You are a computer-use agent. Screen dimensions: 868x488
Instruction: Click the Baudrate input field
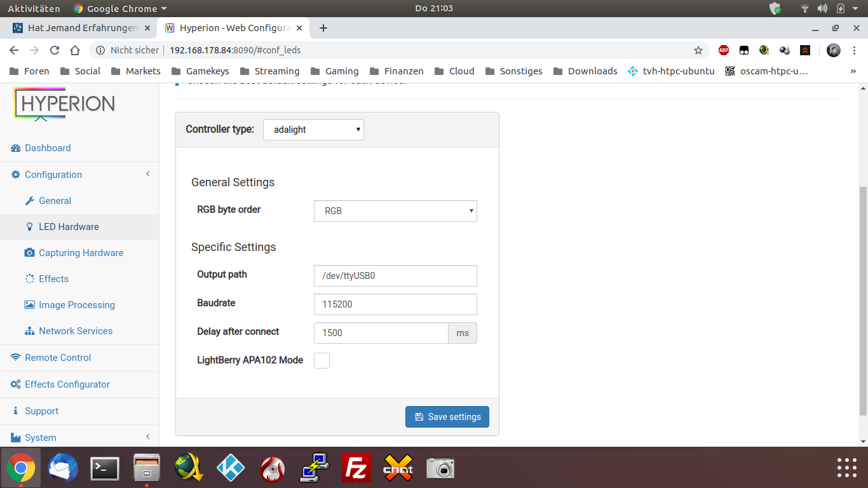click(395, 304)
